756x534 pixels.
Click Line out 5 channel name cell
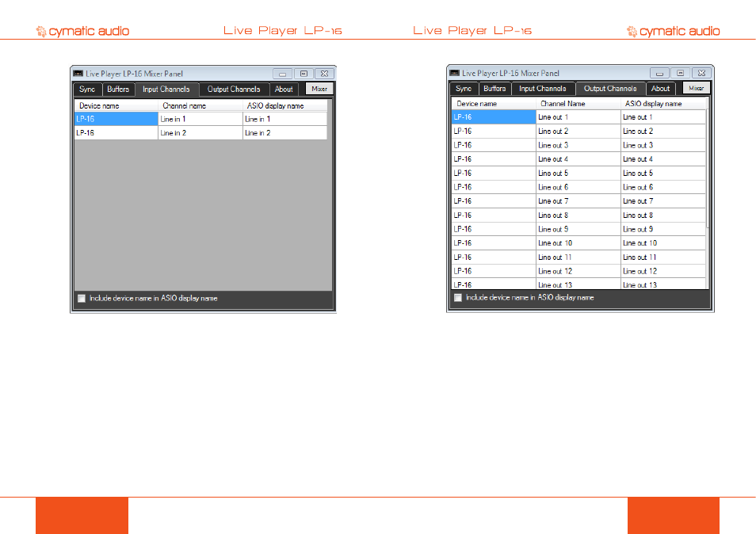578,173
